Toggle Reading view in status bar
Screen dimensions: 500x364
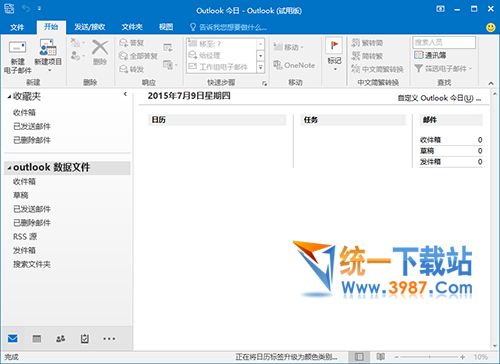[x=381, y=357]
